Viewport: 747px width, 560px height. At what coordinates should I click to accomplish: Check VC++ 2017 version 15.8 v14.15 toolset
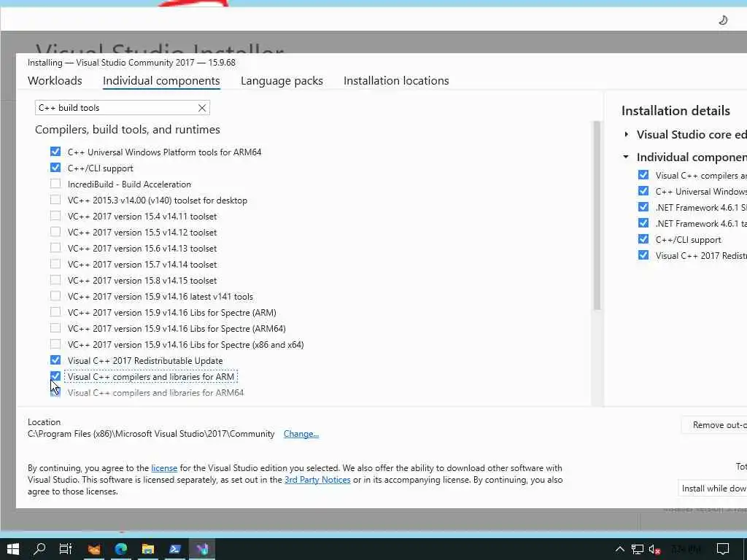tap(55, 280)
